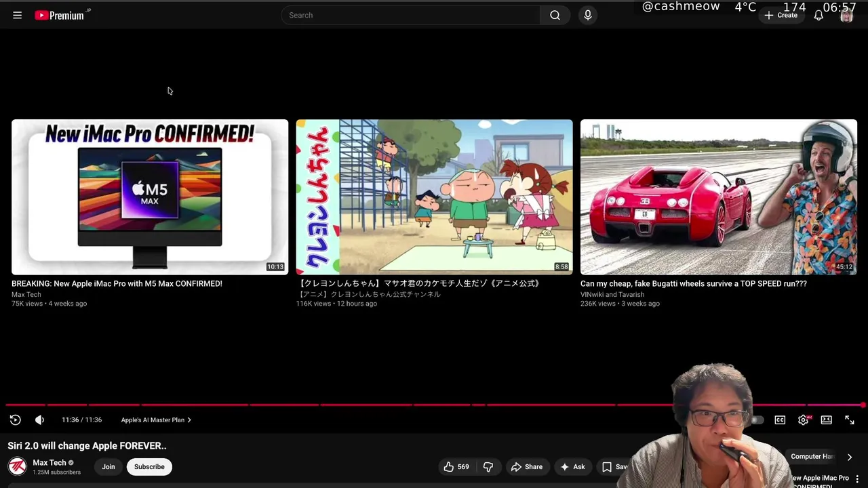Image resolution: width=868 pixels, height=488 pixels.
Task: Expand Apple's AI Master Plan chapter
Action: pos(156,420)
